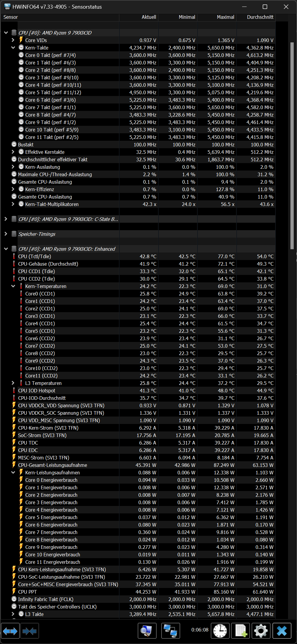297x644 pixels.
Task: Expand the L3 Takte row
Action: coord(13,614)
